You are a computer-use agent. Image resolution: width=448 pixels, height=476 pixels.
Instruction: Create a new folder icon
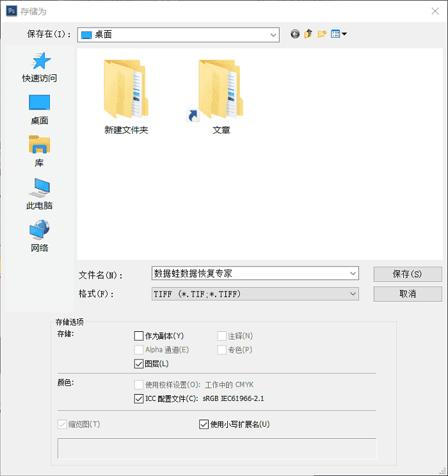point(322,34)
